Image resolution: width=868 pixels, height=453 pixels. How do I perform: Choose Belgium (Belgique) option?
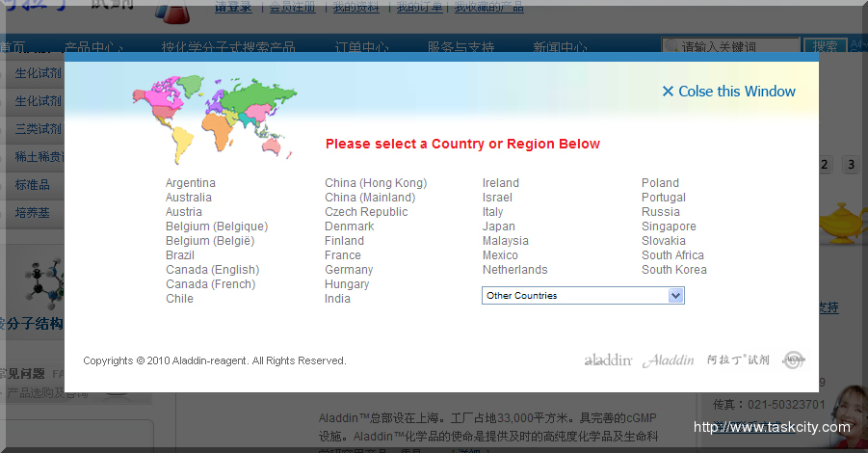pos(216,226)
